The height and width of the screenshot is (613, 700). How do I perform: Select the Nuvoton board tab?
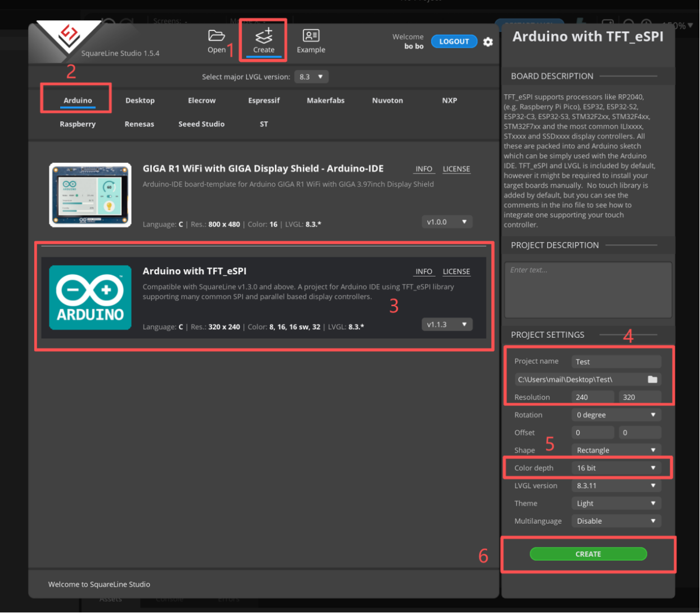387,101
